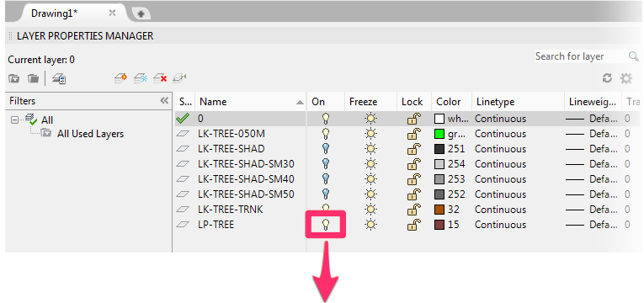The image size is (644, 303).
Task: Turn on LK-TREE-SHAD-SM30 layer lightbulb
Action: click(326, 164)
